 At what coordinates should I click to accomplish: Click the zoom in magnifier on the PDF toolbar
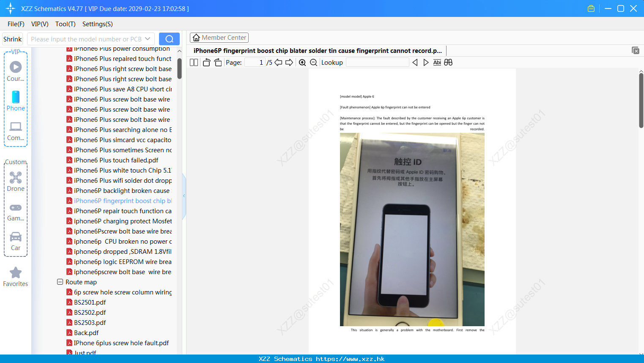pyautogui.click(x=302, y=62)
